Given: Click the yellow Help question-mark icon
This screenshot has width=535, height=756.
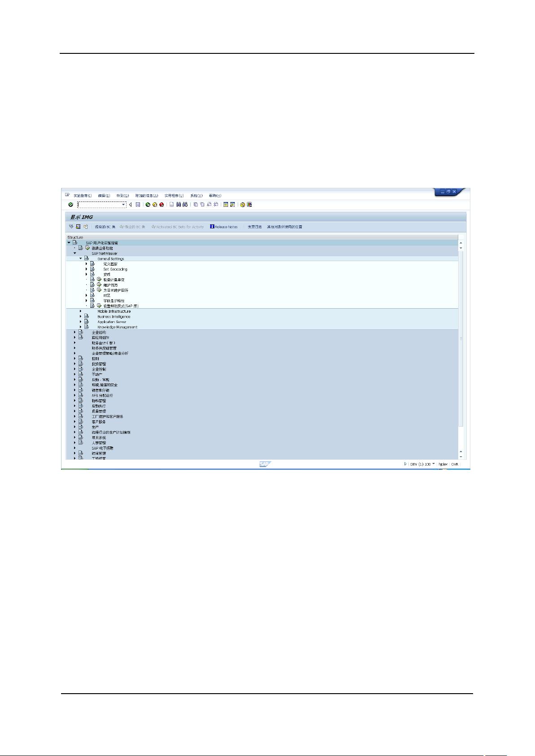Looking at the screenshot, I should (x=242, y=205).
